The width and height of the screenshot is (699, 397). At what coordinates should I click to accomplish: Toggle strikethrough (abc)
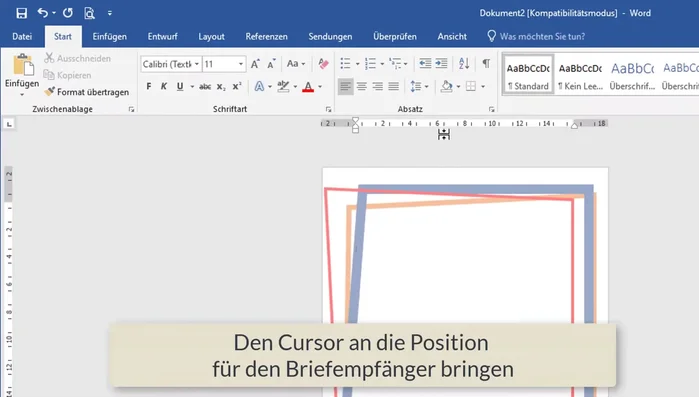point(205,86)
